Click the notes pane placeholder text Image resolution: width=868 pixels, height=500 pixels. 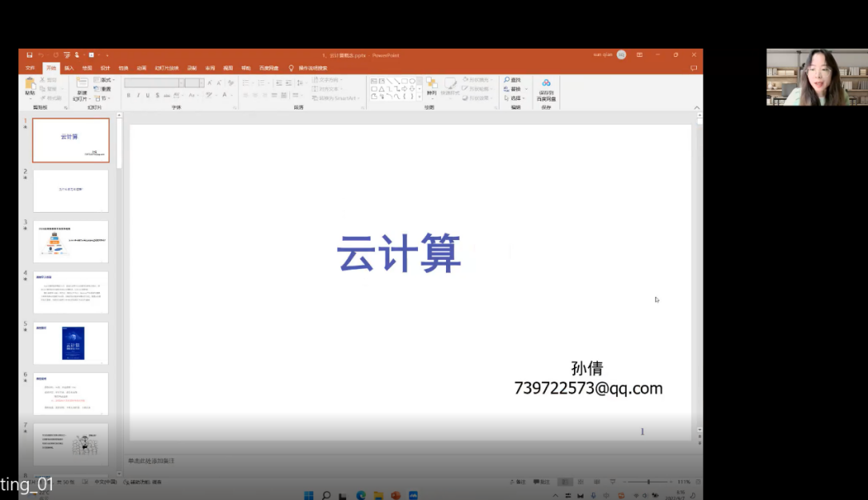pyautogui.click(x=151, y=461)
